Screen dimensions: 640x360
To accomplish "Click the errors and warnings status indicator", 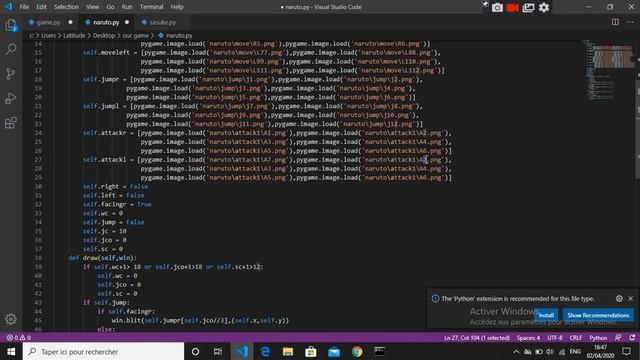I will click(x=18, y=338).
